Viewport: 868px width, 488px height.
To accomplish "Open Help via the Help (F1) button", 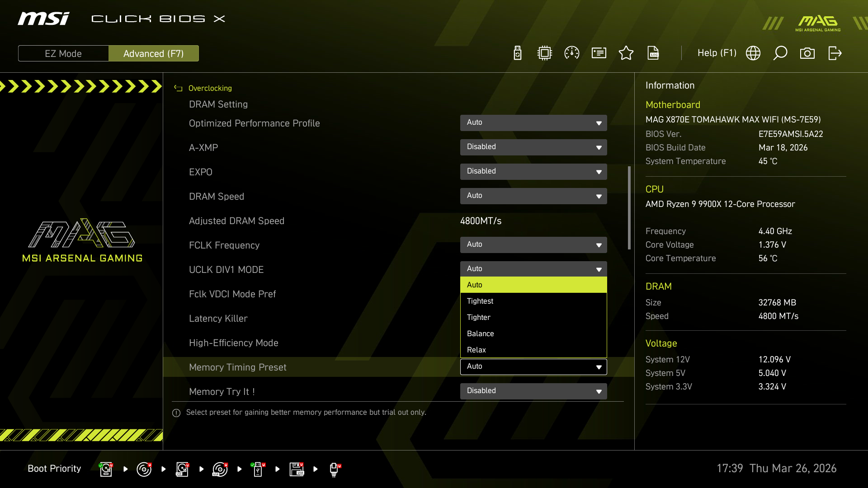I will (716, 53).
